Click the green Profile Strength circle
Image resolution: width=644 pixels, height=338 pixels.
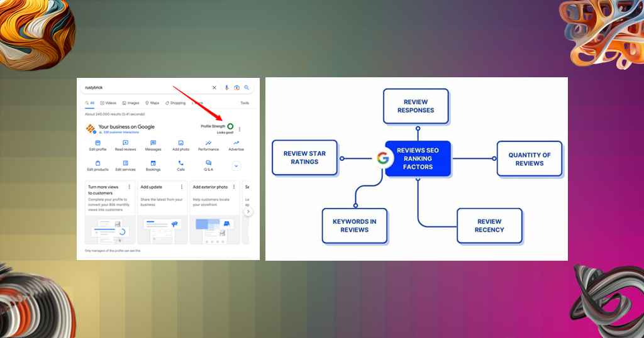point(230,126)
